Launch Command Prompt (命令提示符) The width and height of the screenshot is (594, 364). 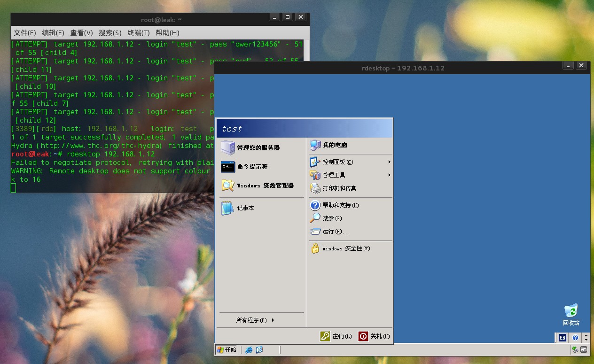coord(252,167)
